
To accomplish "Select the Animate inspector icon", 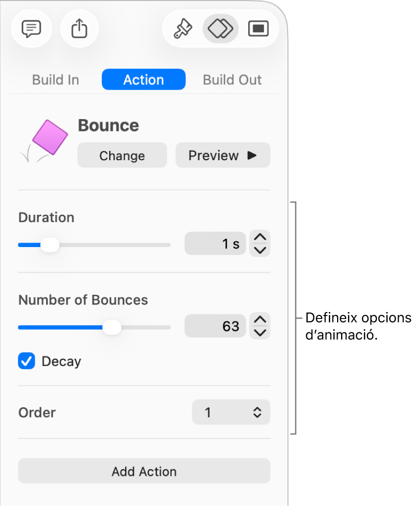I will point(220,29).
